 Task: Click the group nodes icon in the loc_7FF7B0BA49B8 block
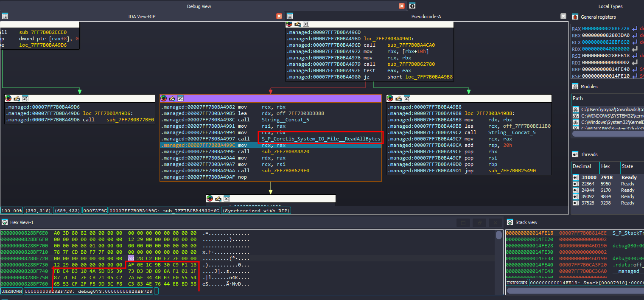[407, 98]
